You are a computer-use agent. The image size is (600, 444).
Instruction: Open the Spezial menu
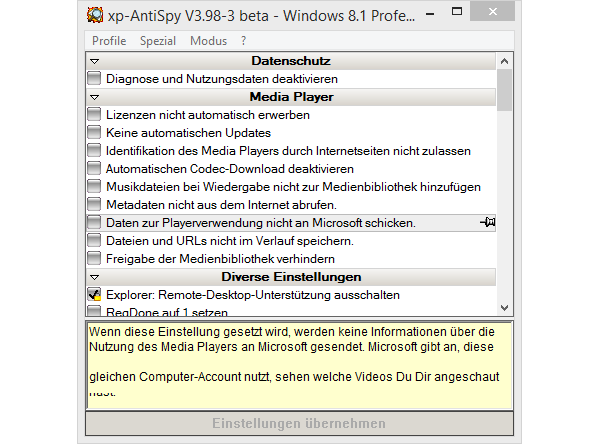coord(158,41)
